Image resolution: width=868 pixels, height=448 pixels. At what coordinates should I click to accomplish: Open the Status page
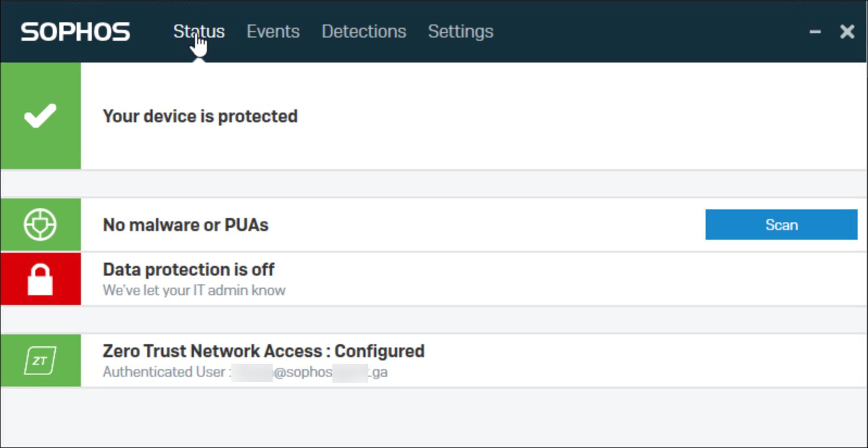(x=199, y=32)
